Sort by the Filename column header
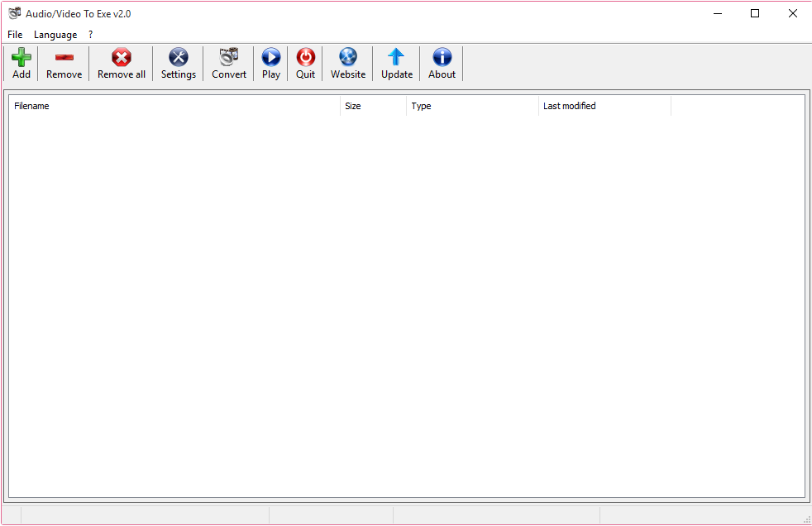Image resolution: width=812 pixels, height=526 pixels. point(174,106)
